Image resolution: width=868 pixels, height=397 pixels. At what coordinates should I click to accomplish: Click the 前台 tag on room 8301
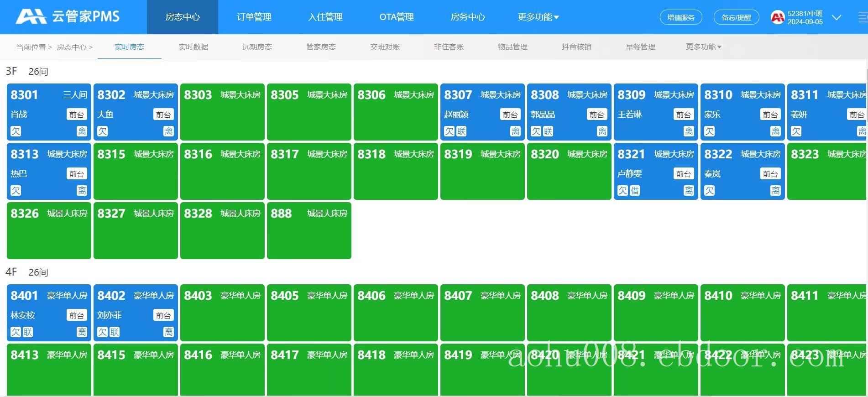[77, 115]
